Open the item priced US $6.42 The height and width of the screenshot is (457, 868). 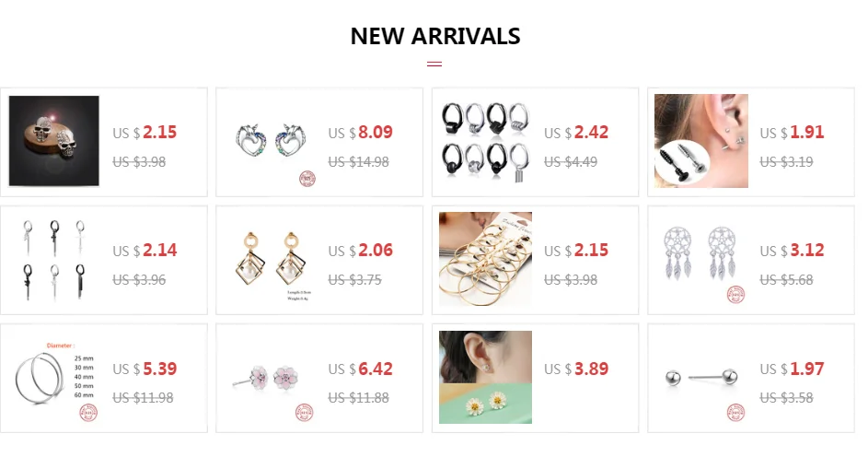coord(361,369)
